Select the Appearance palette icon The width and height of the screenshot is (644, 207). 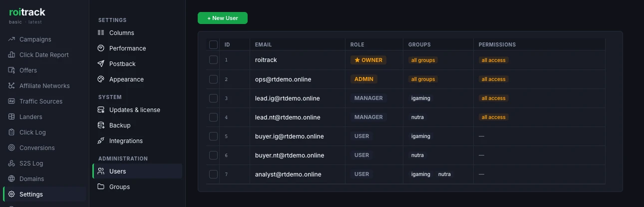click(101, 79)
